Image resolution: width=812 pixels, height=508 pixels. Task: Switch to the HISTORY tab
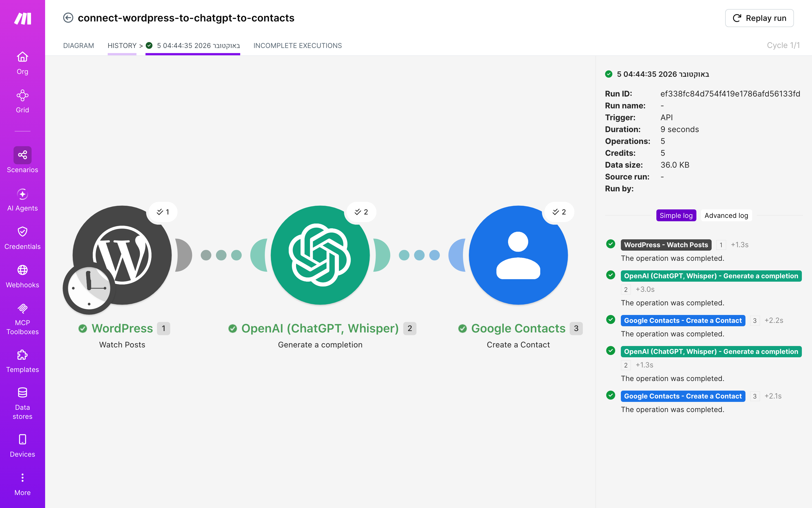pos(122,45)
